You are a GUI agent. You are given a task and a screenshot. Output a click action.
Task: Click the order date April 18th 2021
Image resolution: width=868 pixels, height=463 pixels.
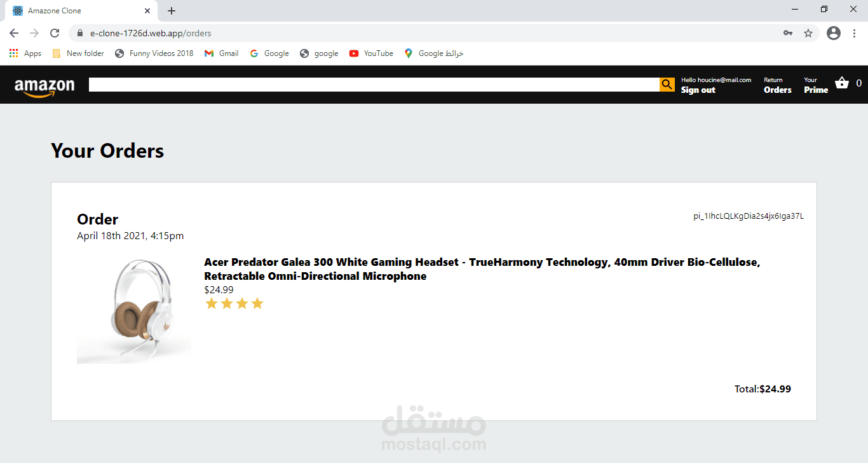pos(130,236)
